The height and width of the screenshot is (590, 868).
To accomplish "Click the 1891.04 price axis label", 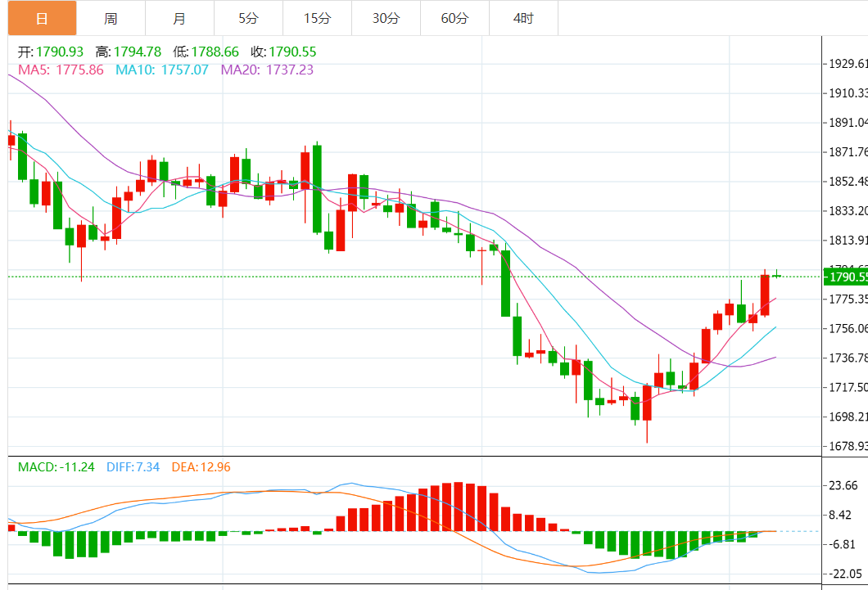I will click(x=848, y=123).
